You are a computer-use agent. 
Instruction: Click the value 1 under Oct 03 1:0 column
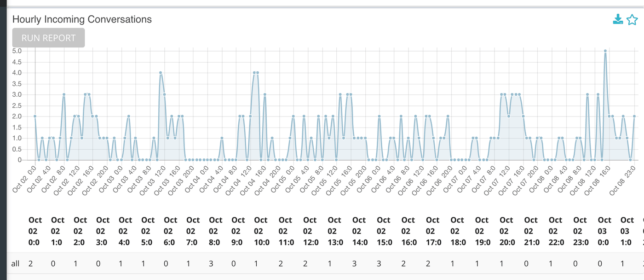tap(622, 263)
